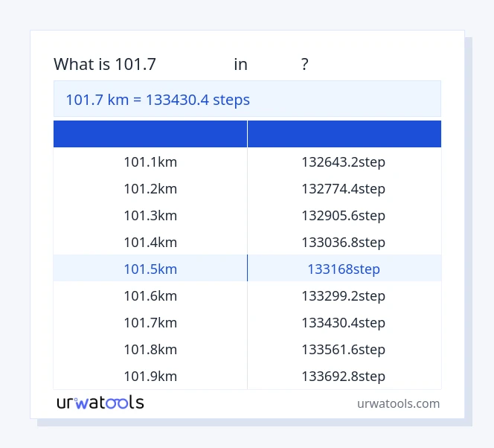Click the 133036.8step value
494x448 pixels.
(x=343, y=242)
